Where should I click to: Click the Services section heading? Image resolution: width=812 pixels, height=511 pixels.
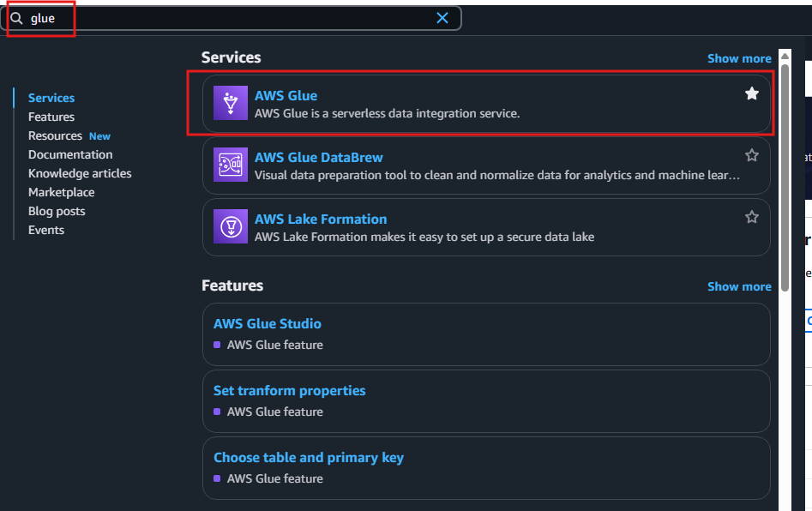tap(231, 57)
